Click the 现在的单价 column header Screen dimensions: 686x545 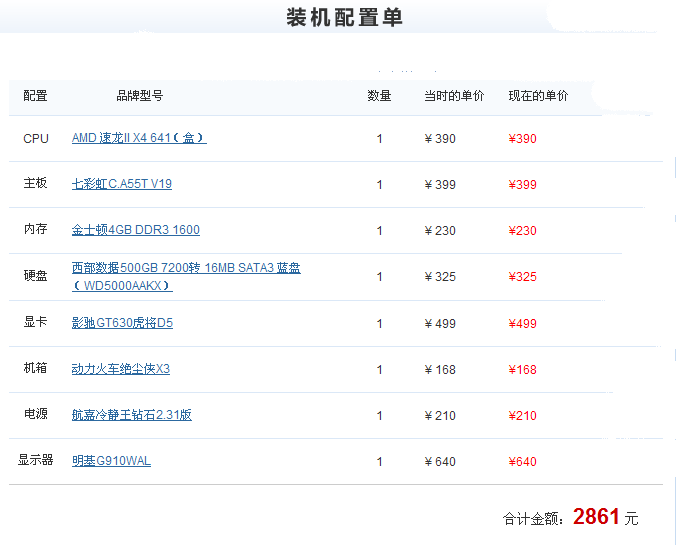pyautogui.click(x=538, y=95)
